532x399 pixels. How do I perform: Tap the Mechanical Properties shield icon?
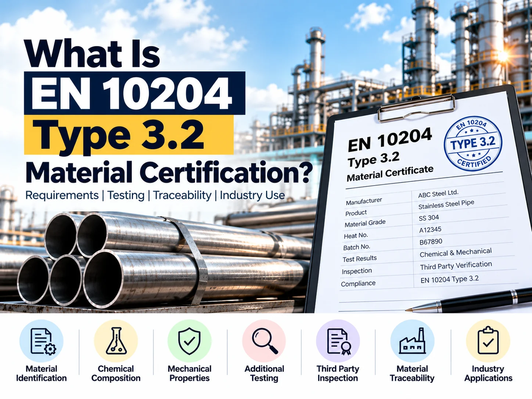[190, 341]
